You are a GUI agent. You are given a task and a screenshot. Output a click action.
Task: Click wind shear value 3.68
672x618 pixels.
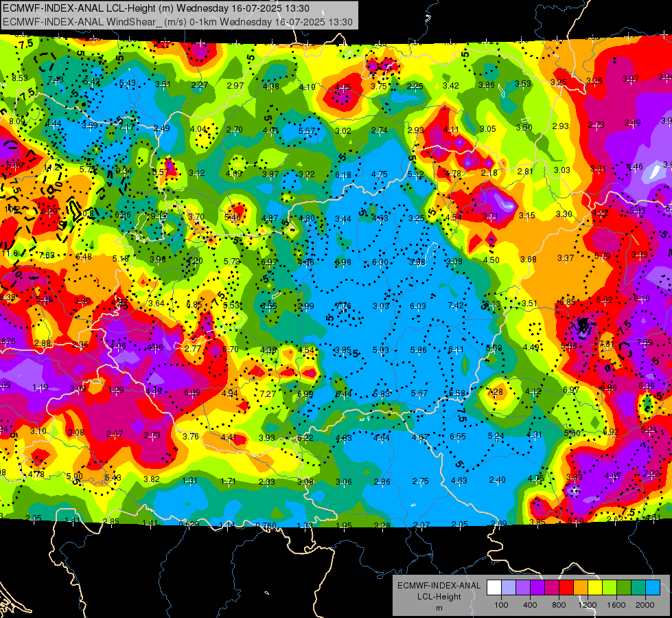coord(529,259)
